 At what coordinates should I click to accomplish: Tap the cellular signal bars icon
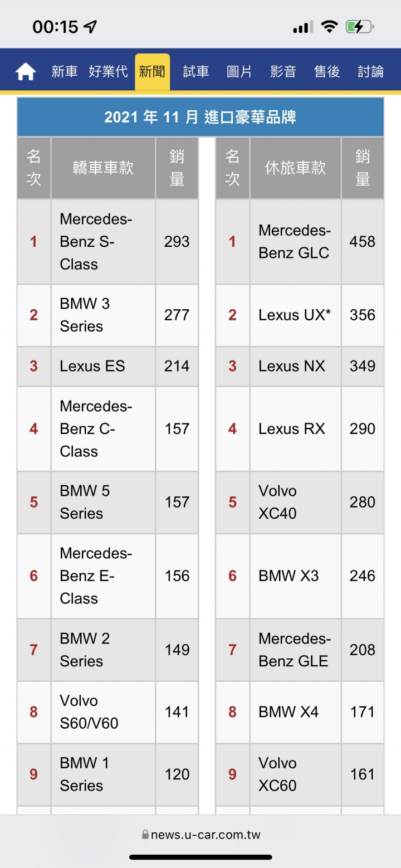303,27
